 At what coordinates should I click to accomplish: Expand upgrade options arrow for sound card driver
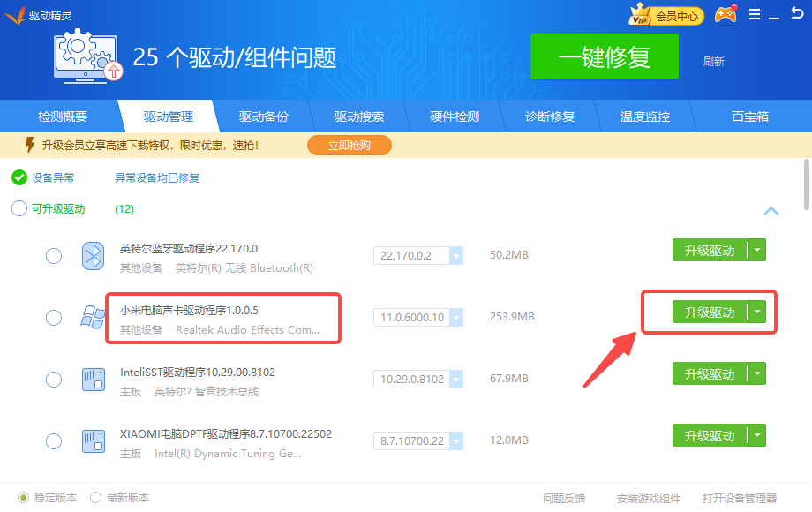757,312
